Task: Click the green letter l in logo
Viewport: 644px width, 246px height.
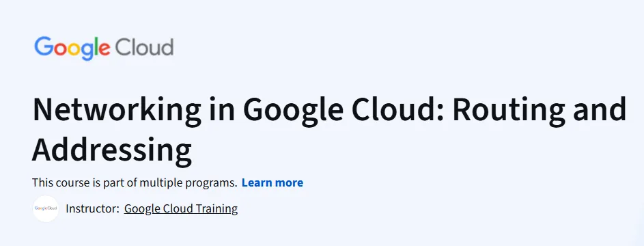Action: point(98,46)
